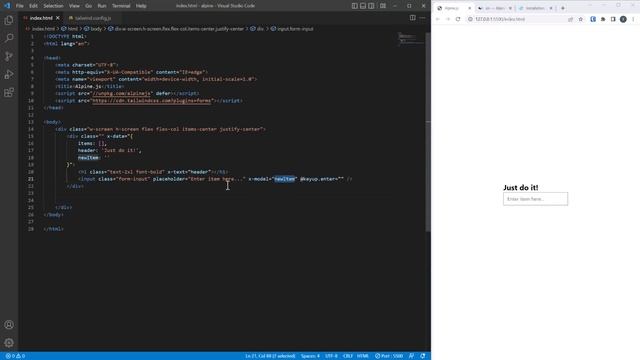Bookmark the page with the star icon
The image size is (640, 360).
pyautogui.click(x=581, y=19)
